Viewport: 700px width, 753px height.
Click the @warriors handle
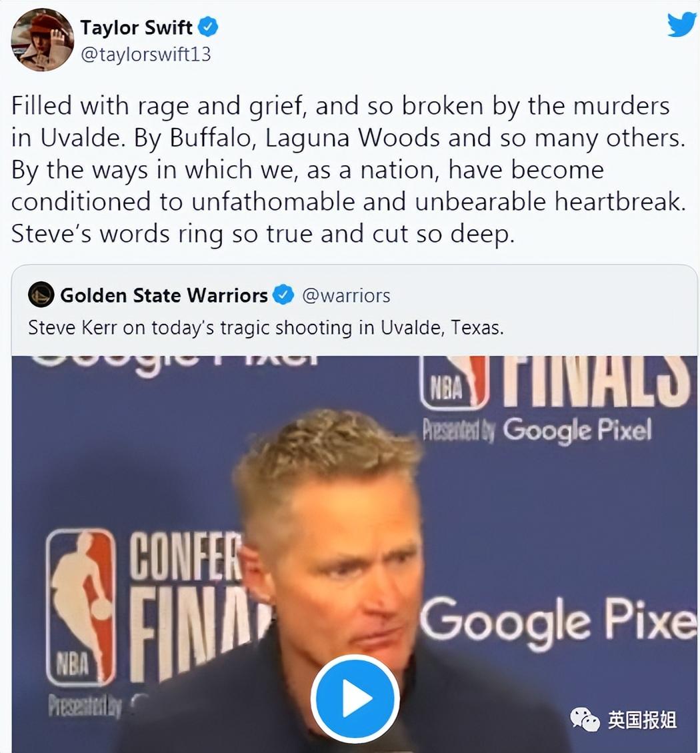346,295
